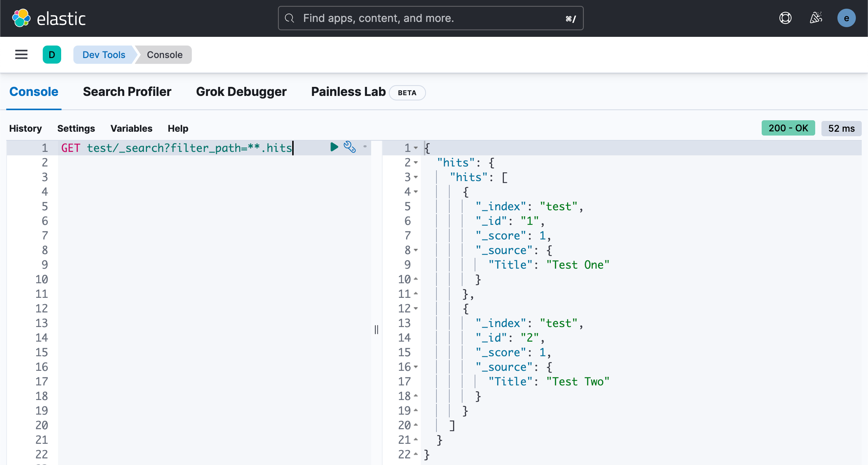Open request wrench options icon
Image resolution: width=868 pixels, height=465 pixels.
point(350,147)
